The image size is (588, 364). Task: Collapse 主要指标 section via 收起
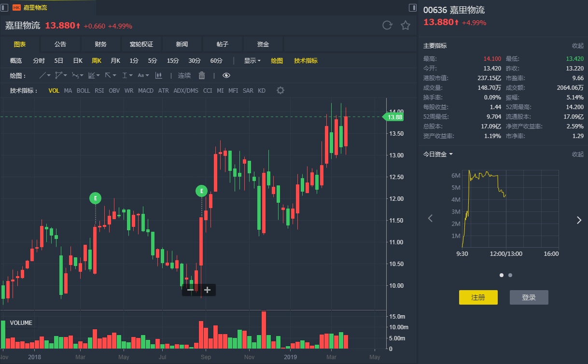click(x=578, y=45)
